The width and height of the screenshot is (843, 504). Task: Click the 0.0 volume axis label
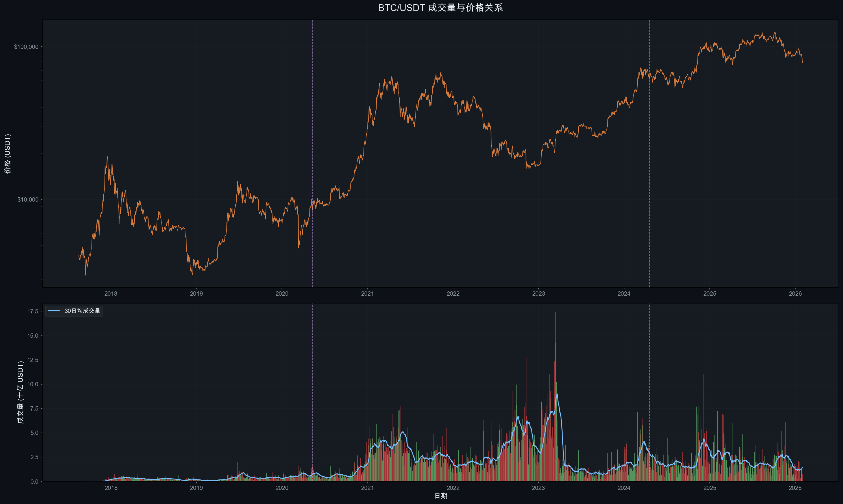[34, 482]
